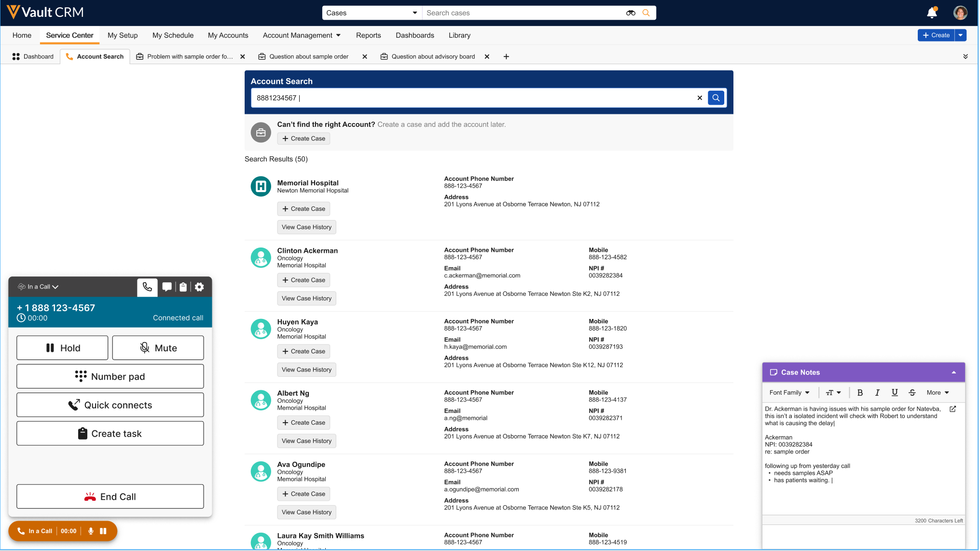Click the notification bell icon
The height and width of the screenshot is (551, 980).
click(x=932, y=13)
